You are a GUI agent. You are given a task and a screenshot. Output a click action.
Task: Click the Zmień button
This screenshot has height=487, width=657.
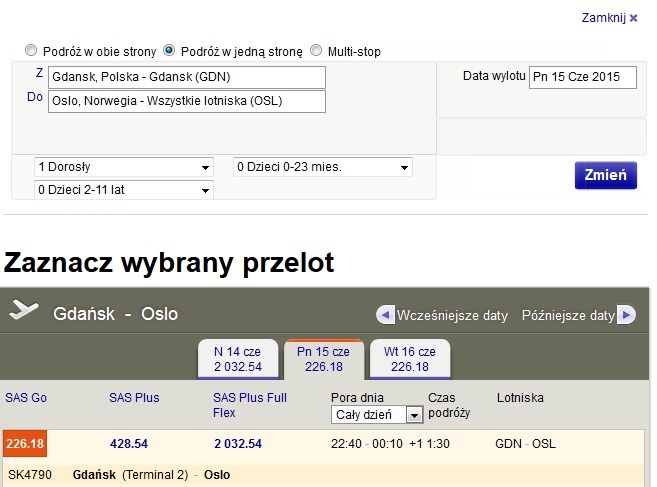point(606,175)
